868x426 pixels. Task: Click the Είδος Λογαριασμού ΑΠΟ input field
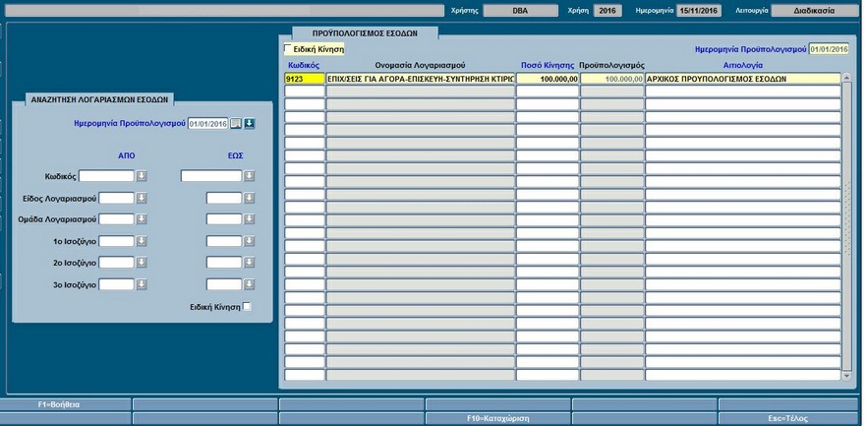pos(116,198)
